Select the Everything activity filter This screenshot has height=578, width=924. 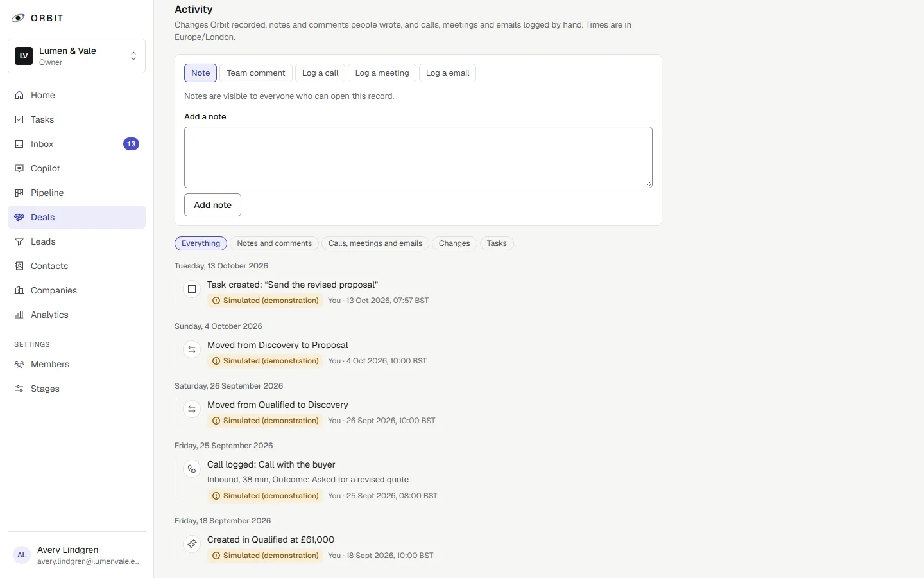click(201, 243)
